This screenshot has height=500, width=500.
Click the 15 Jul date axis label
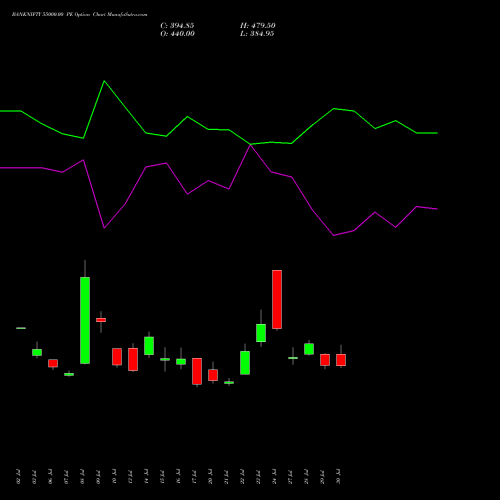pyautogui.click(x=162, y=477)
